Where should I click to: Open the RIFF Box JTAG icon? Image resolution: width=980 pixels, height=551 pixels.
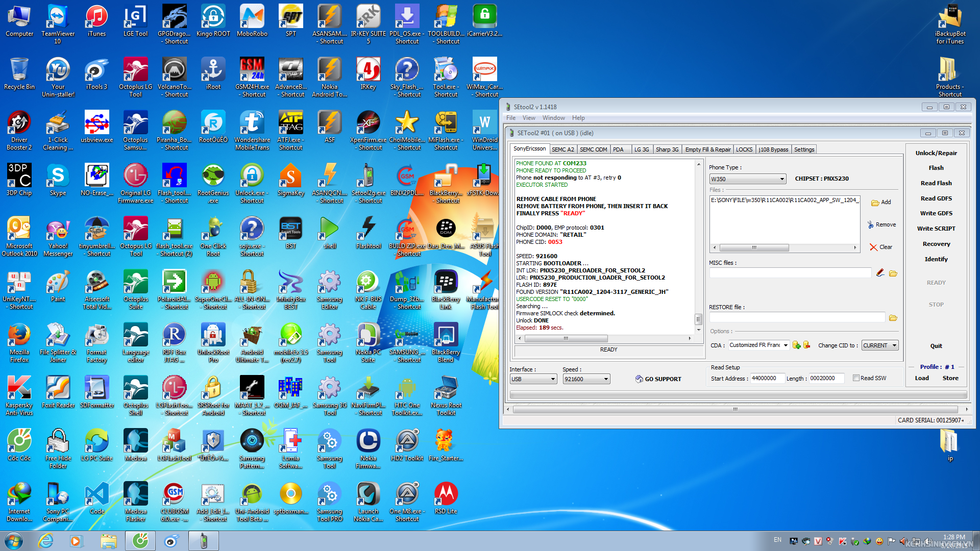pyautogui.click(x=175, y=342)
